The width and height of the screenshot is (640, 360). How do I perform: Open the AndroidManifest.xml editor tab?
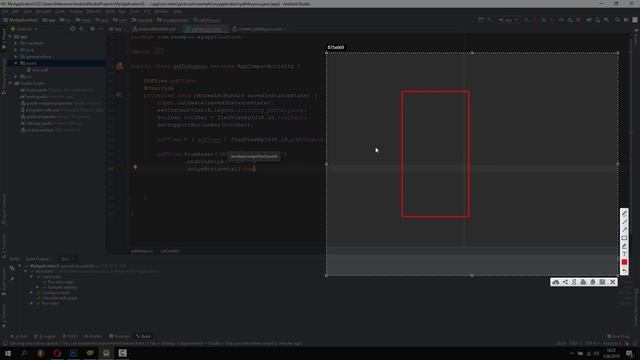[x=156, y=29]
